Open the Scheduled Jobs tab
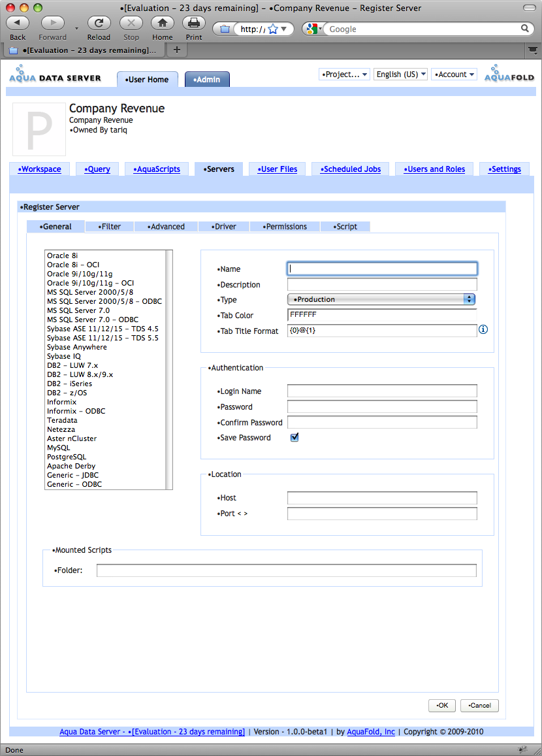542x756 pixels. (x=351, y=169)
